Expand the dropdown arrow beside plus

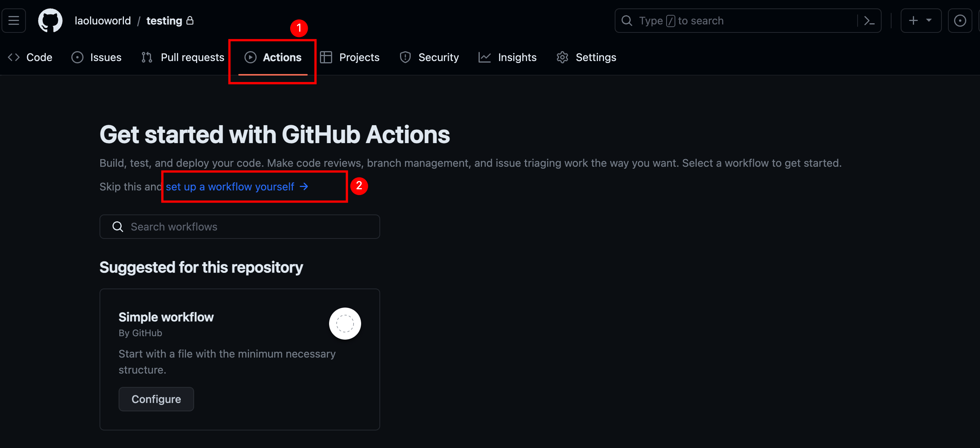coord(928,21)
